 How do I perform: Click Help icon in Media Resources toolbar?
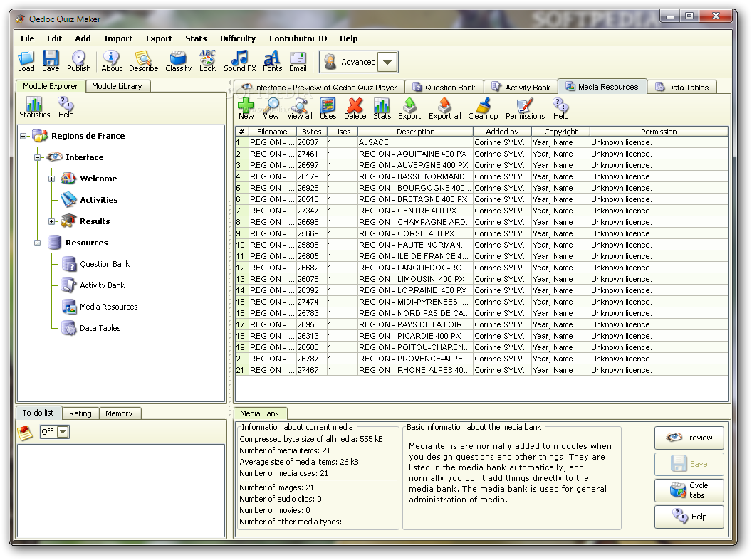560,109
